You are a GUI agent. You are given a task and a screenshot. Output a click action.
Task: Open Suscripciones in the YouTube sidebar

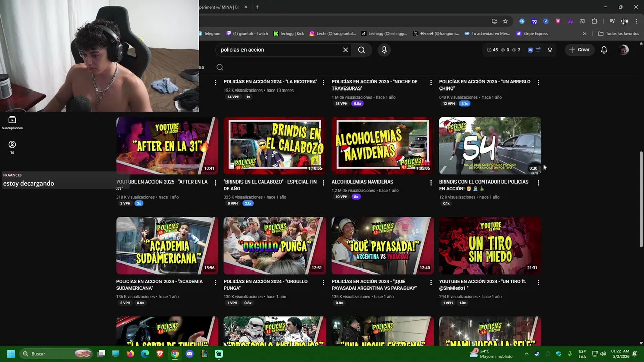[12, 123]
